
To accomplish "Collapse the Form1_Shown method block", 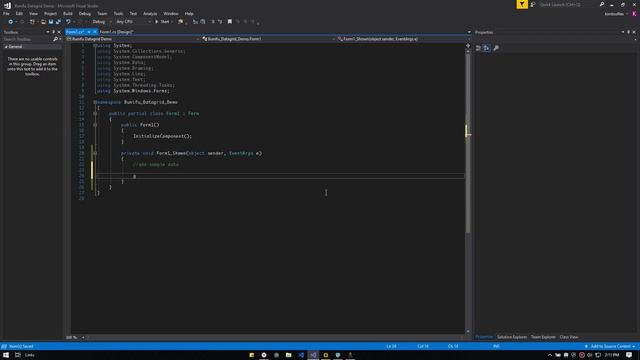I will (x=95, y=153).
